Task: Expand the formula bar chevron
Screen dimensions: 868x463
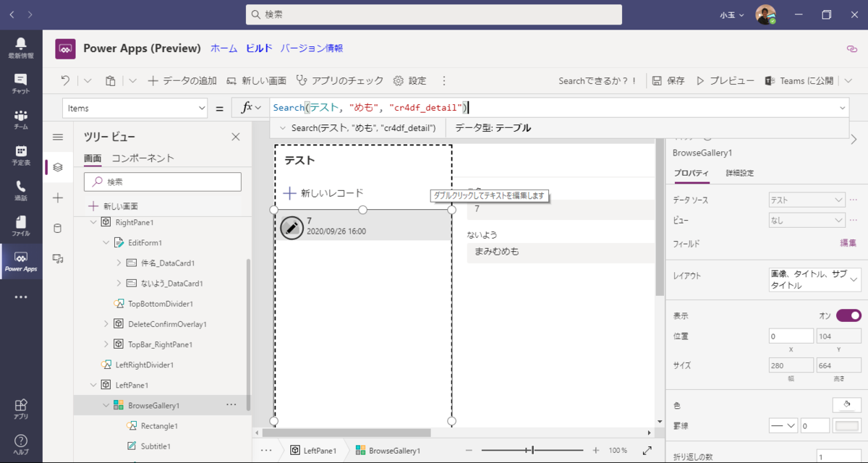Action: coord(842,108)
